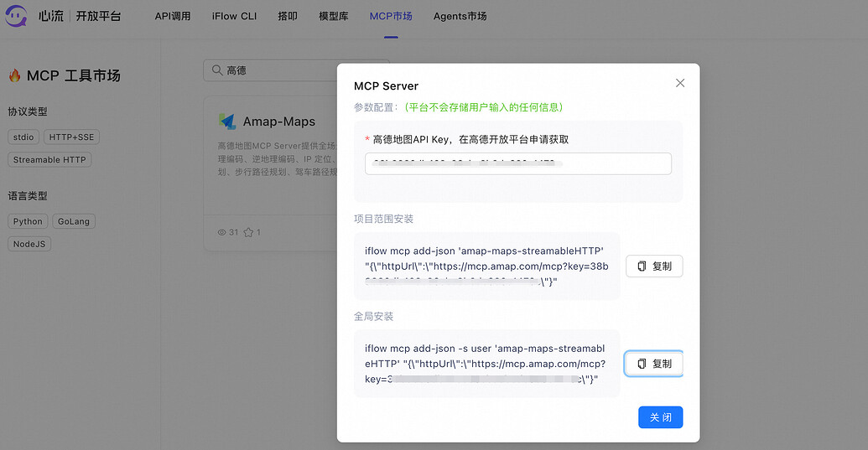Click the 项目范围安装 heading
Viewport: 868px width, 450px height.
point(383,219)
